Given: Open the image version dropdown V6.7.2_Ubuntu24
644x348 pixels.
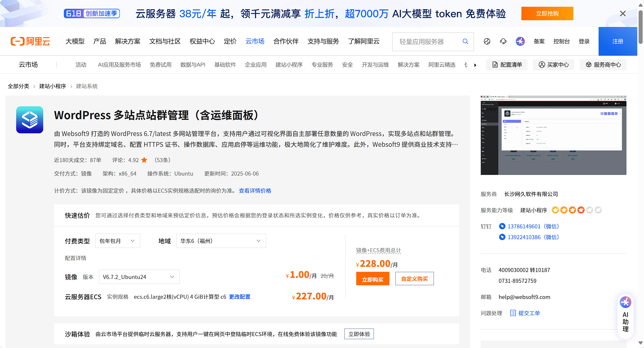Looking at the screenshot, I should tap(139, 277).
